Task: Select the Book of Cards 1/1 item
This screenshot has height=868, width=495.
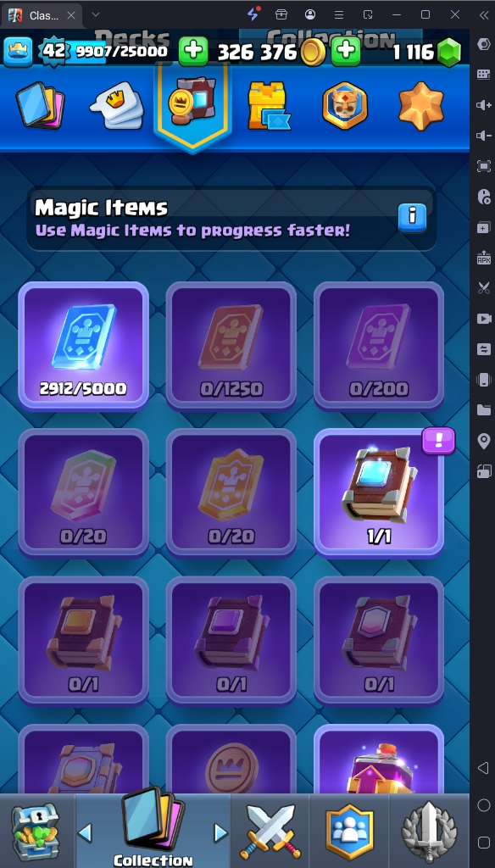Action: click(x=379, y=493)
